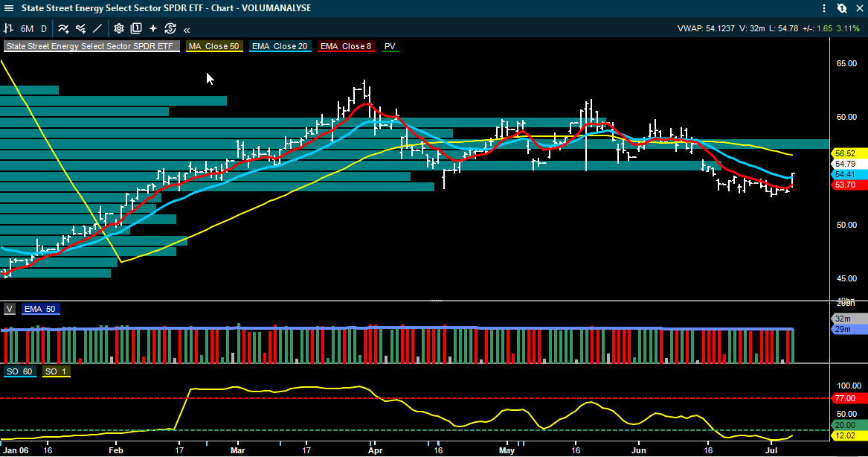Click the 60.00 price axis label

[x=846, y=118]
